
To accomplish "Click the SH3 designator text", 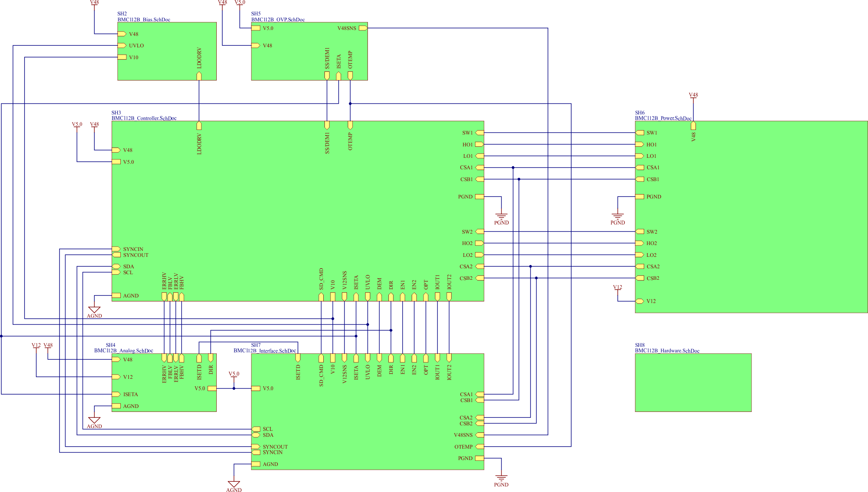I will [116, 112].
